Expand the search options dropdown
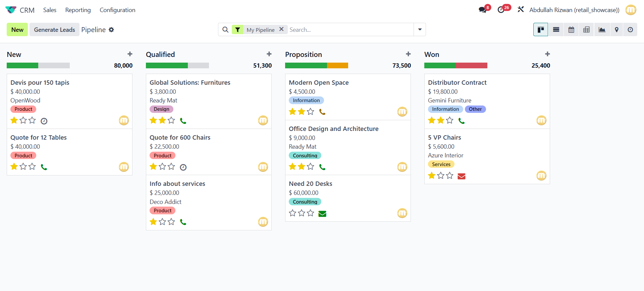 [x=420, y=29]
